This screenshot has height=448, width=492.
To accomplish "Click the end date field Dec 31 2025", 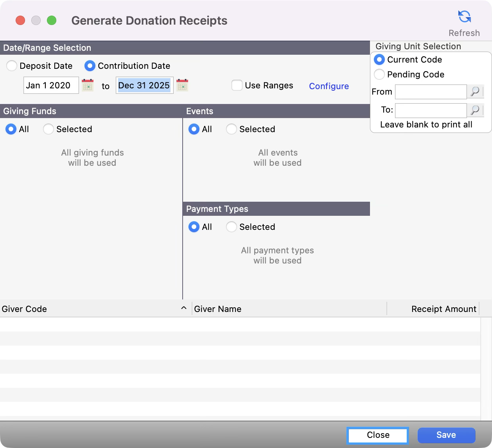I will 145,85.
